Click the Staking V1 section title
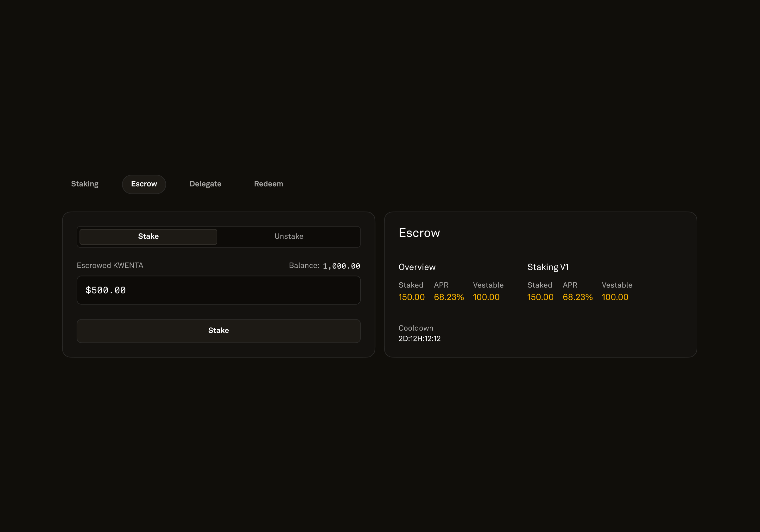The image size is (760, 532). point(548,267)
